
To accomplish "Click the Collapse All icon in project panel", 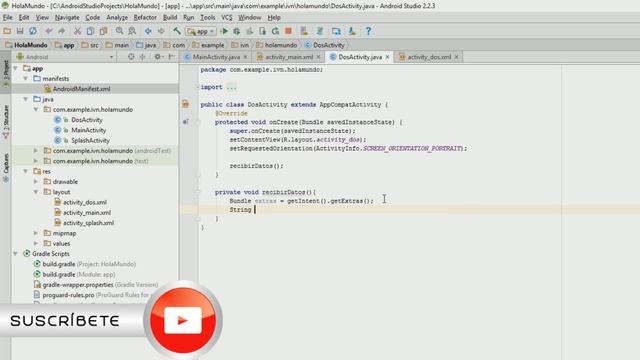I will [x=142, y=57].
